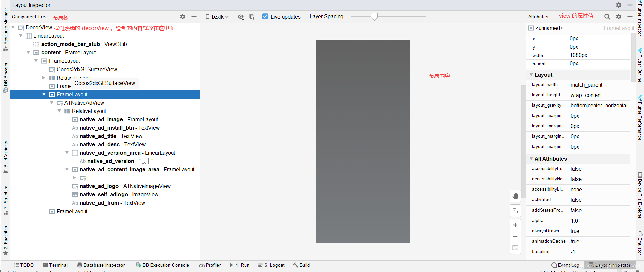Collapse the All Attributes section
Viewport: 644px width, 272px height.
531,159
